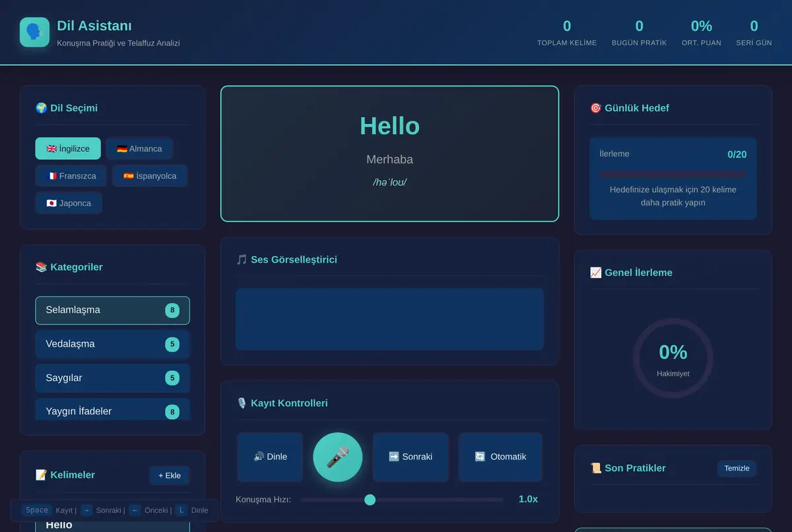Select the İngilizce language option
Viewport: 792px width, 532px height.
click(x=68, y=149)
